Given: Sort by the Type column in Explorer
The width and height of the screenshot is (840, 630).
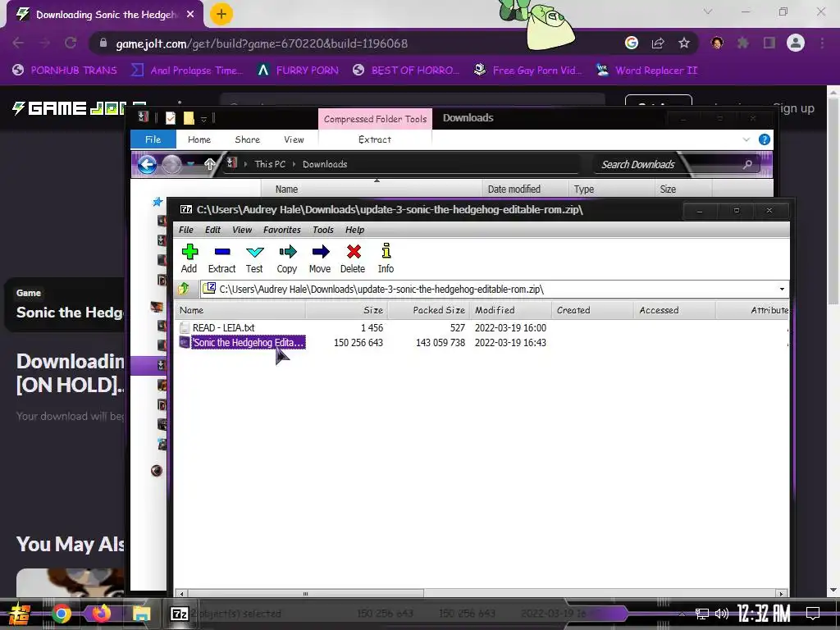Looking at the screenshot, I should pyautogui.click(x=610, y=189).
